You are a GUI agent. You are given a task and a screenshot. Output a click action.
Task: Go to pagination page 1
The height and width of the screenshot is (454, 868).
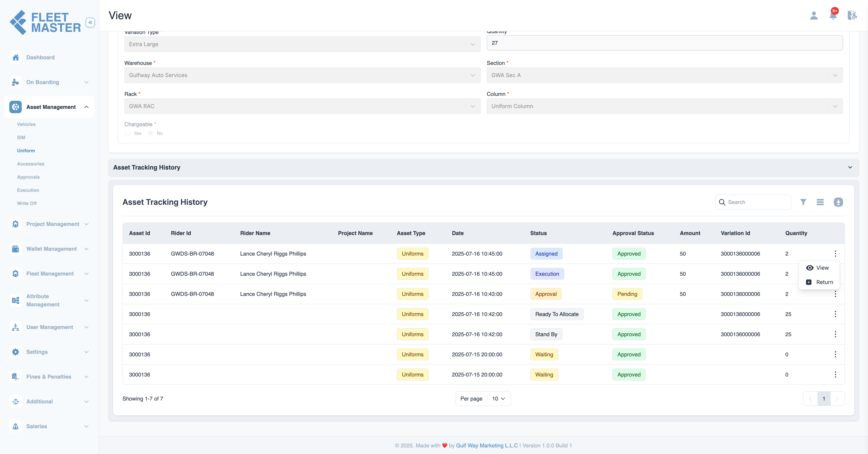click(x=824, y=399)
